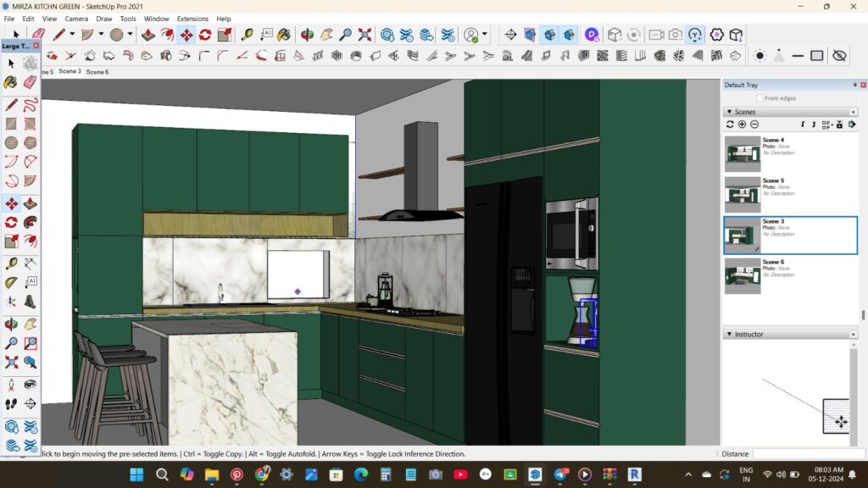
Task: Open the File menu
Action: [9, 19]
